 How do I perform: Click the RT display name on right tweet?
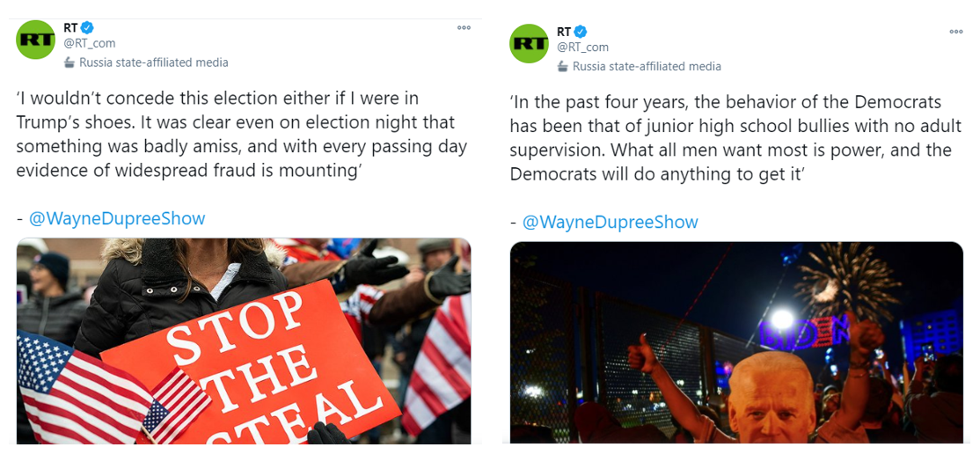564,32
